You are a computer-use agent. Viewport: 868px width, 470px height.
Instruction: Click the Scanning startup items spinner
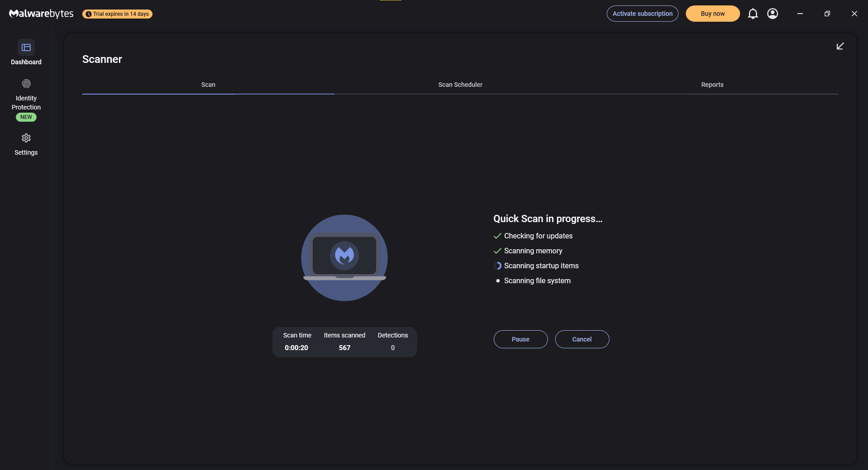(x=498, y=266)
